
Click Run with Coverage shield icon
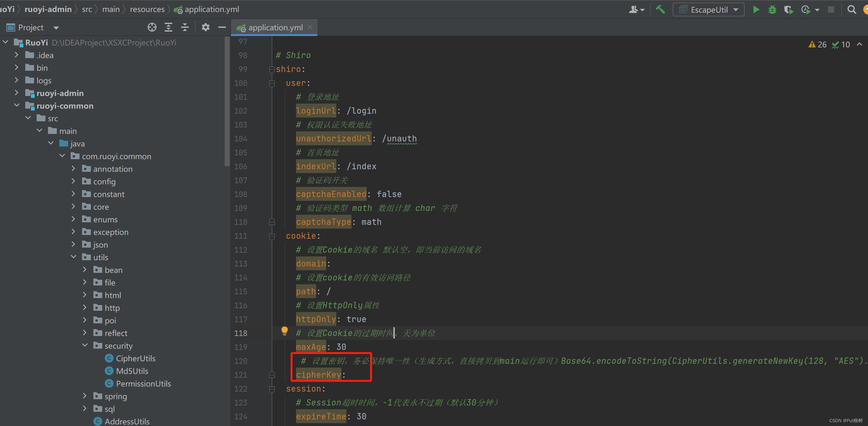pos(788,10)
